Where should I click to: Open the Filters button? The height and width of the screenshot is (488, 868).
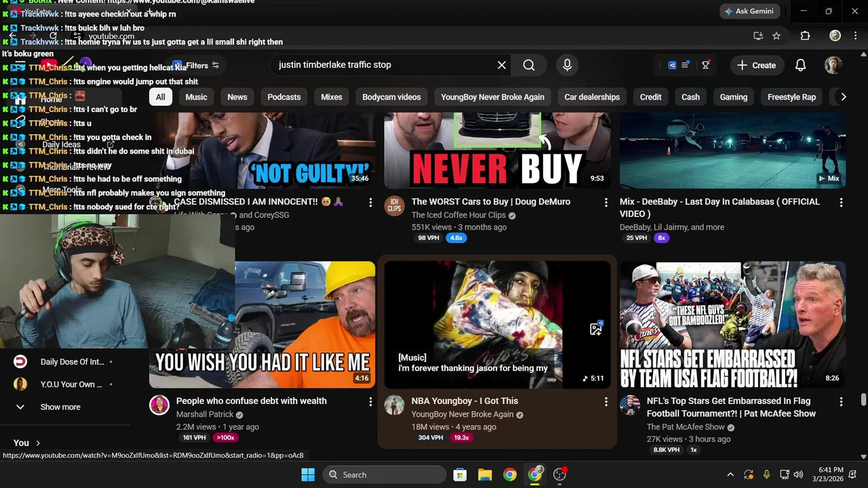coord(196,66)
